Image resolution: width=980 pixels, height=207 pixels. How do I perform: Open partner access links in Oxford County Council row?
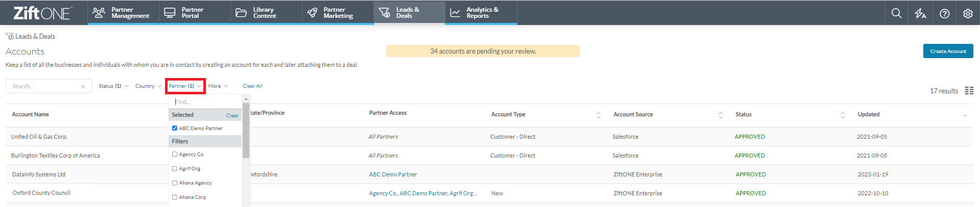coord(423,193)
